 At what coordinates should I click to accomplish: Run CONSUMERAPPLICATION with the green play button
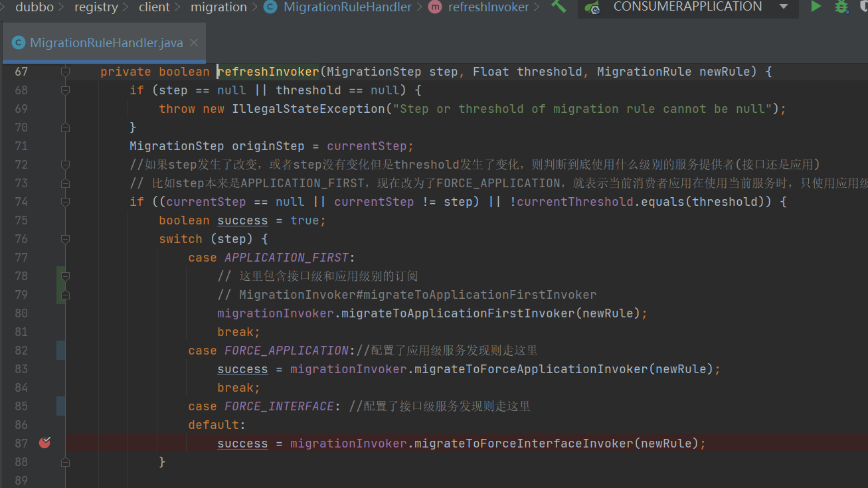click(x=816, y=7)
